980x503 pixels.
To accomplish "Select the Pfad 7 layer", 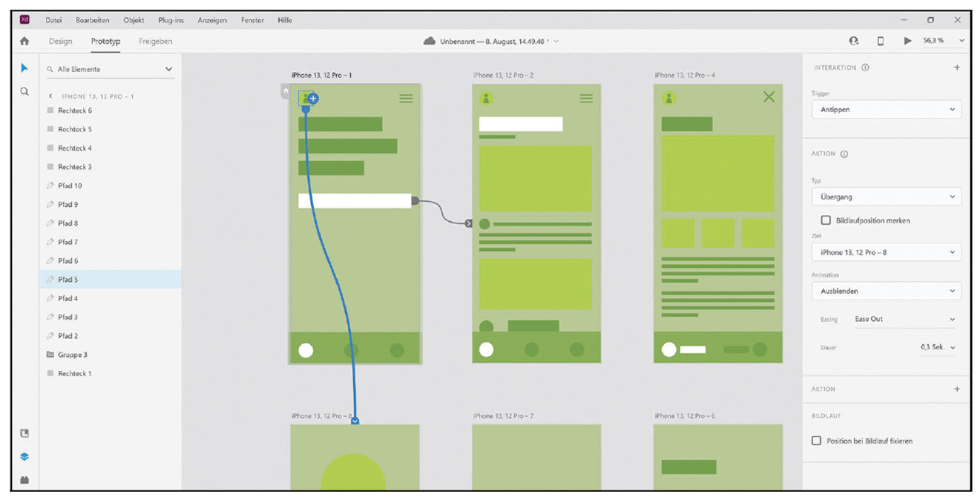I will click(68, 242).
